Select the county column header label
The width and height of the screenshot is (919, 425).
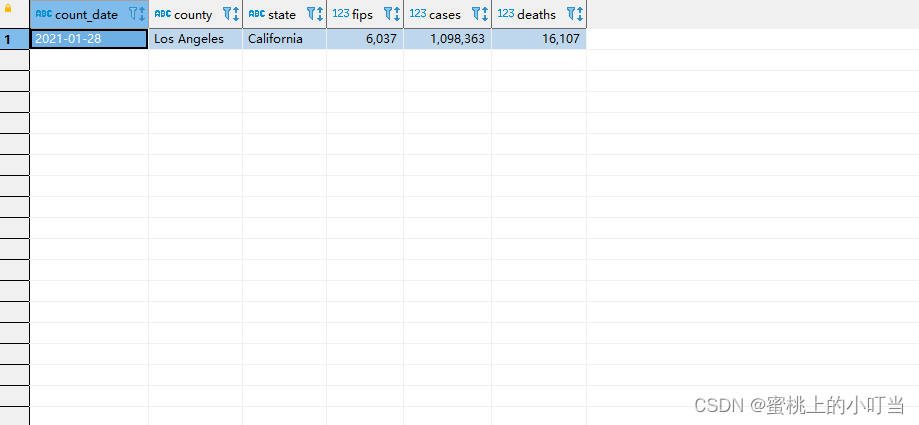[193, 15]
